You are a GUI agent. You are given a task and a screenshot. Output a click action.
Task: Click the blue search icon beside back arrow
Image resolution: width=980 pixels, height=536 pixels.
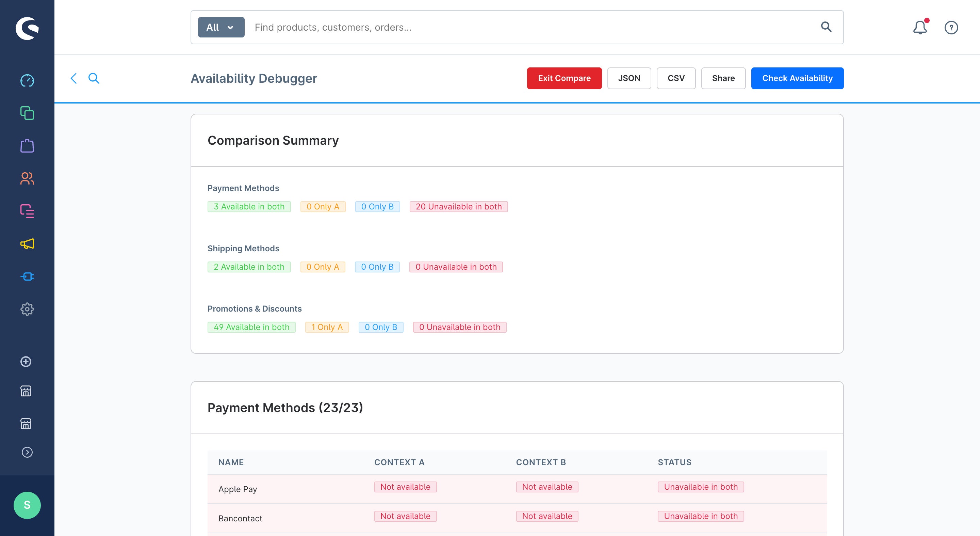coord(94,78)
